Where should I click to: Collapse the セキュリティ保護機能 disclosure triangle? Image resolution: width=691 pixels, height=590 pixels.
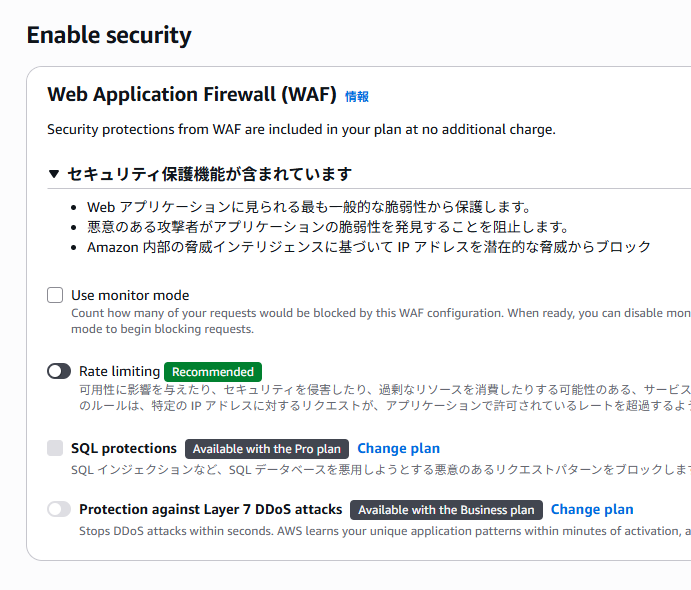pyautogui.click(x=54, y=173)
